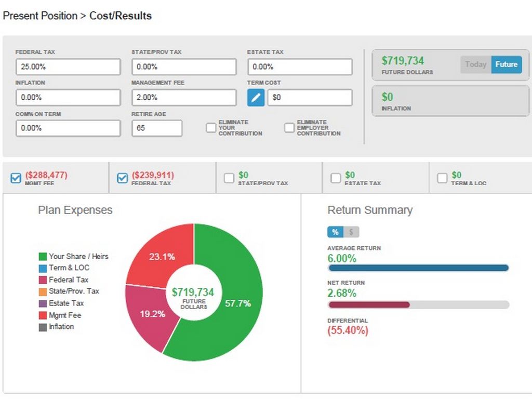Tick the Term & LOC checkbox
The image size is (532, 399).
[x=442, y=178]
